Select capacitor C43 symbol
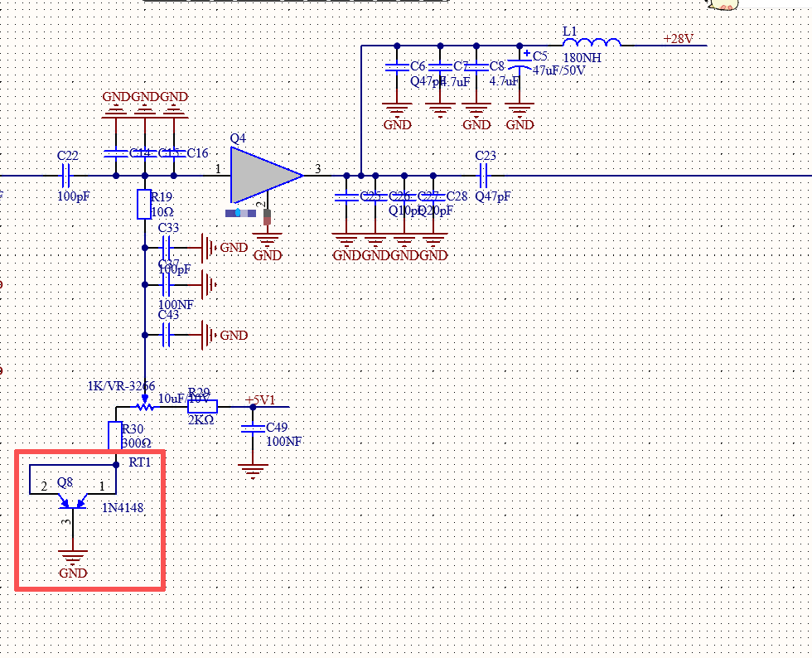 pos(167,335)
